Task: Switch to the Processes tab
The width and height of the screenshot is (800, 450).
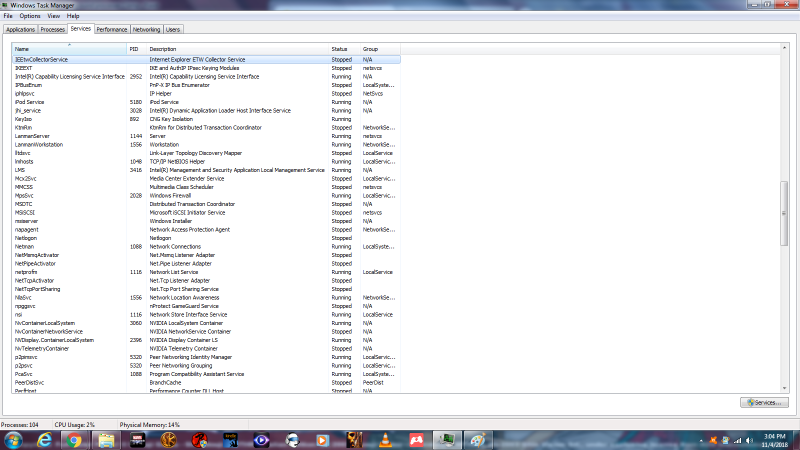Action: [53, 30]
